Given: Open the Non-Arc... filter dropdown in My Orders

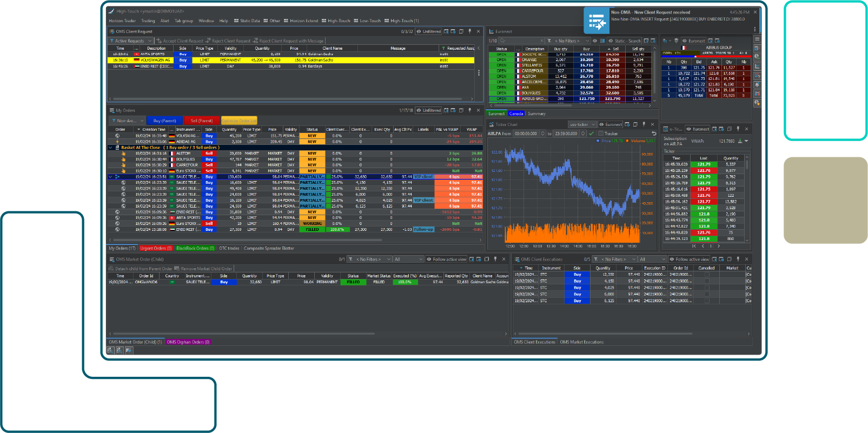Looking at the screenshot, I should (128, 121).
